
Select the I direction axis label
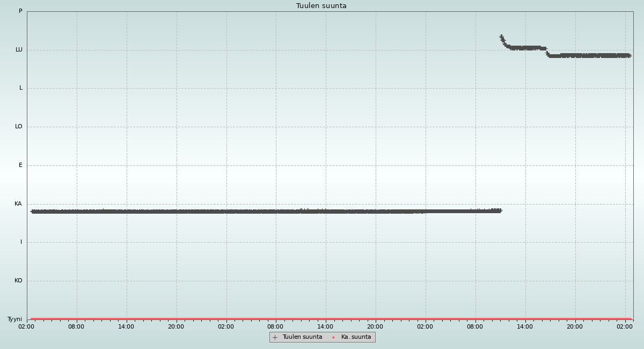pyautogui.click(x=21, y=242)
